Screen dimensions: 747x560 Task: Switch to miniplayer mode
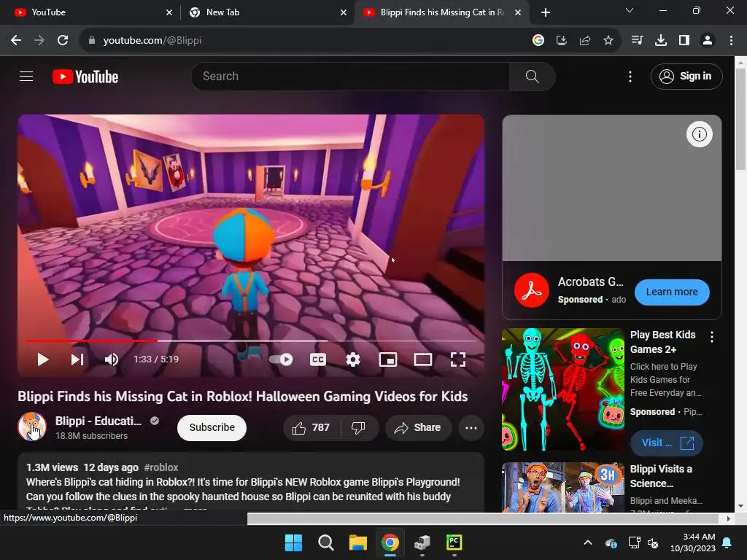click(388, 359)
